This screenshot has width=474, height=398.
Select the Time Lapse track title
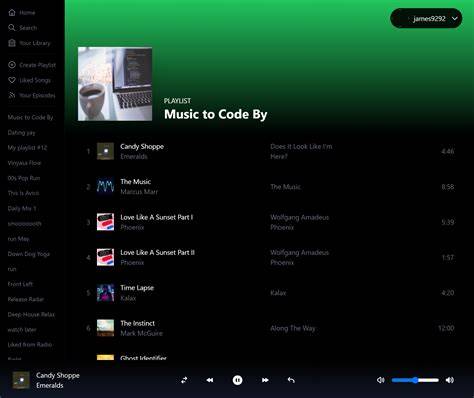coord(137,288)
